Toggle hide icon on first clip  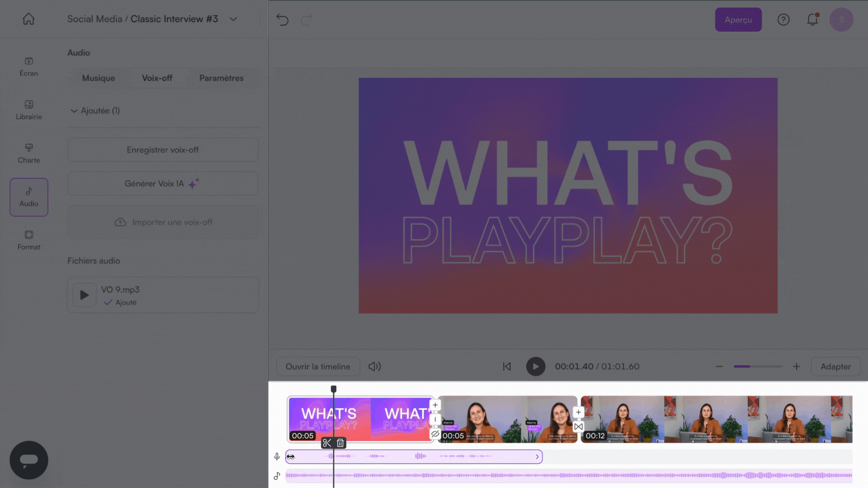pos(435,434)
